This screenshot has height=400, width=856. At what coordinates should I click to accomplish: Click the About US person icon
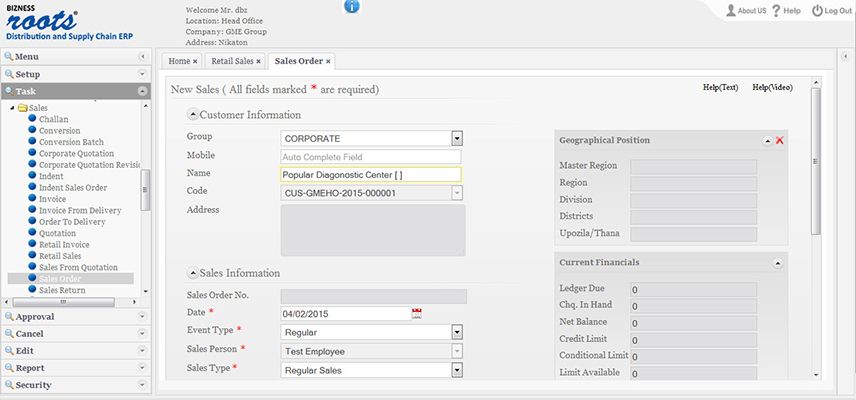click(730, 10)
